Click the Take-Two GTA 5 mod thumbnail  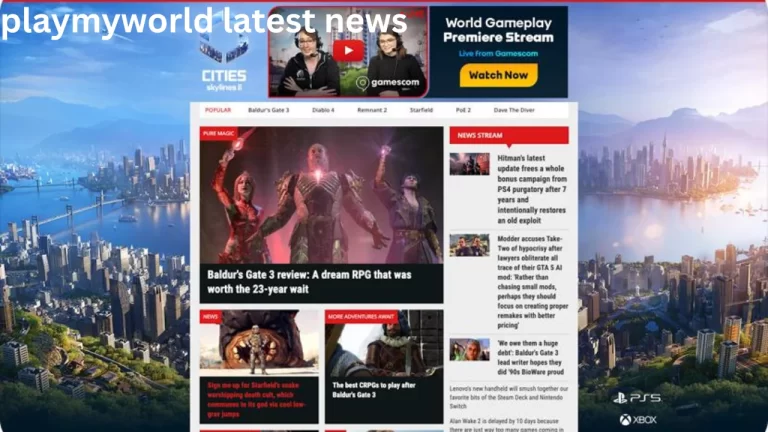pos(469,244)
